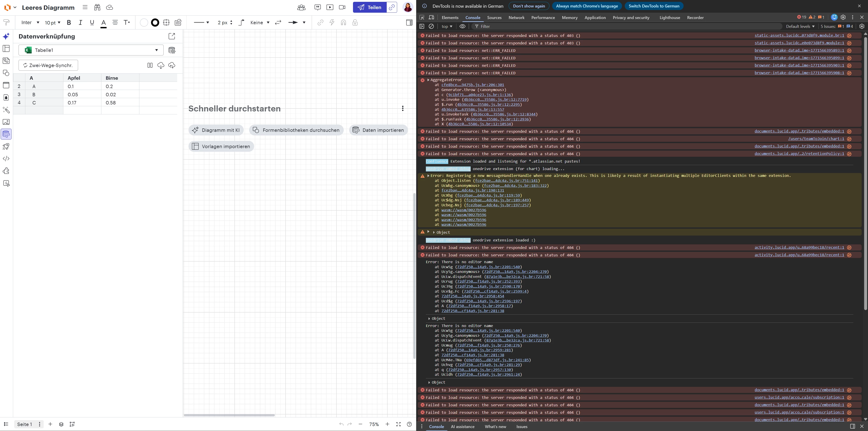Image resolution: width=868 pixels, height=431 pixels.
Task: Click the Daten importieren button
Action: point(378,130)
